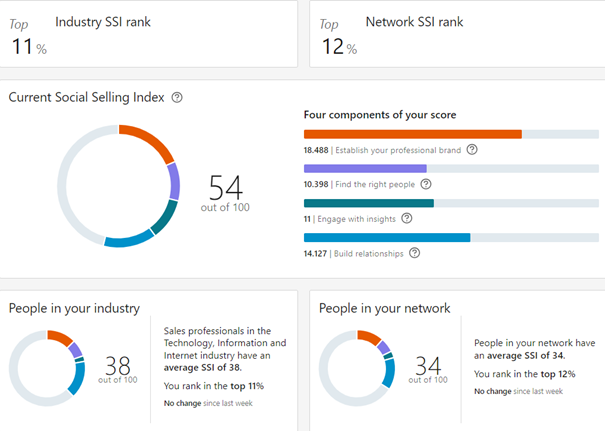Click the People in your network heading
Image resolution: width=605 pixels, height=431 pixels.
coord(384,308)
